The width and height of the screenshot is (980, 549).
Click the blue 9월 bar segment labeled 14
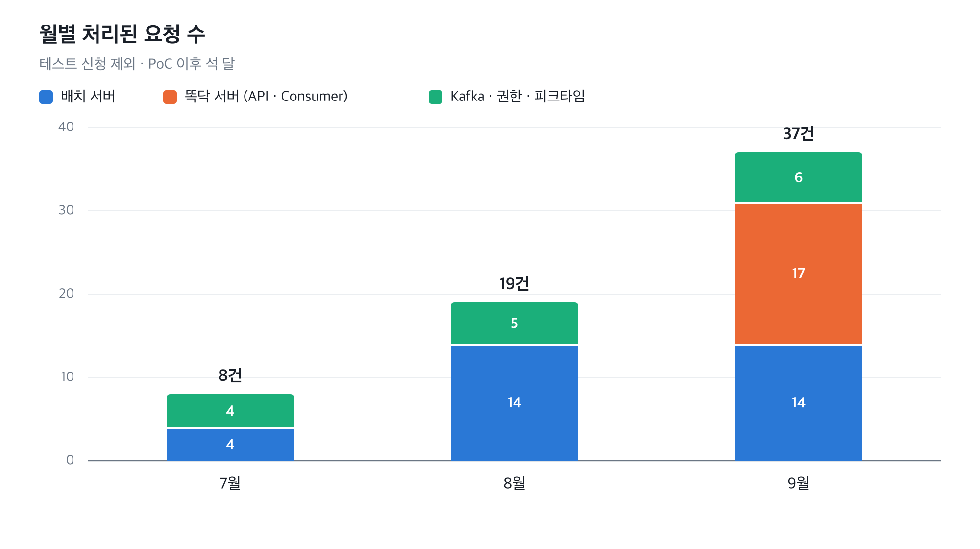tap(799, 403)
